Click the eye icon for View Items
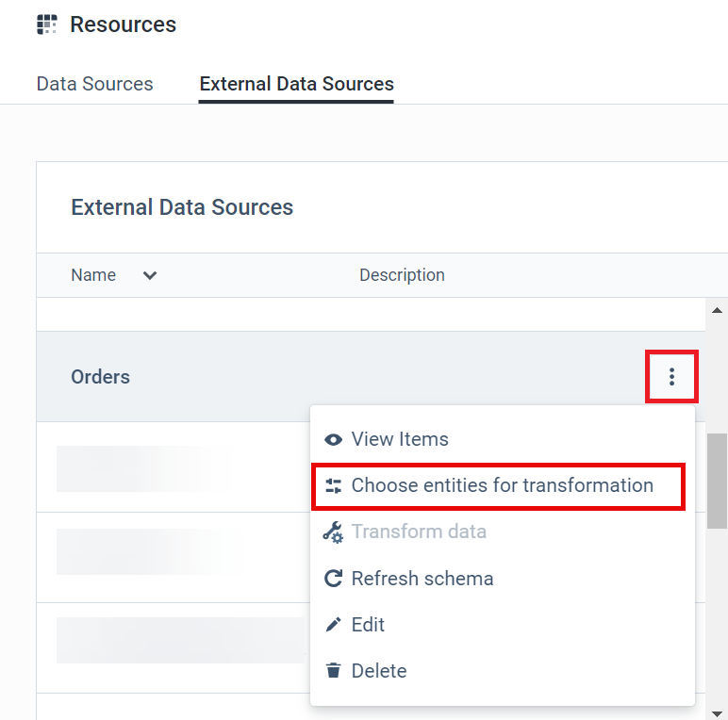 tap(333, 440)
